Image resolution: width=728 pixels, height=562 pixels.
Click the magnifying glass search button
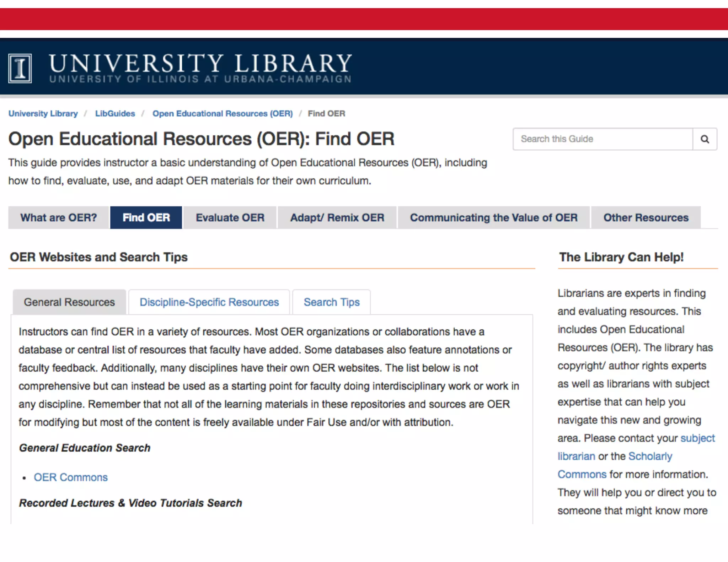(x=705, y=139)
